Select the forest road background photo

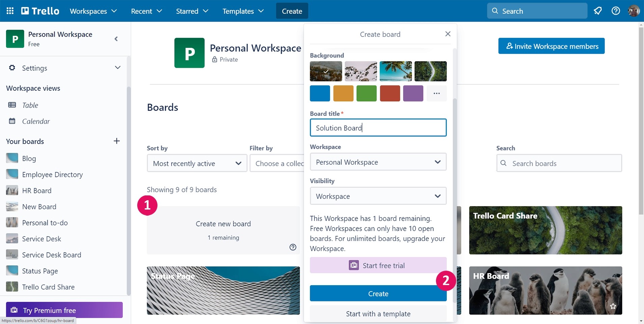pos(431,71)
